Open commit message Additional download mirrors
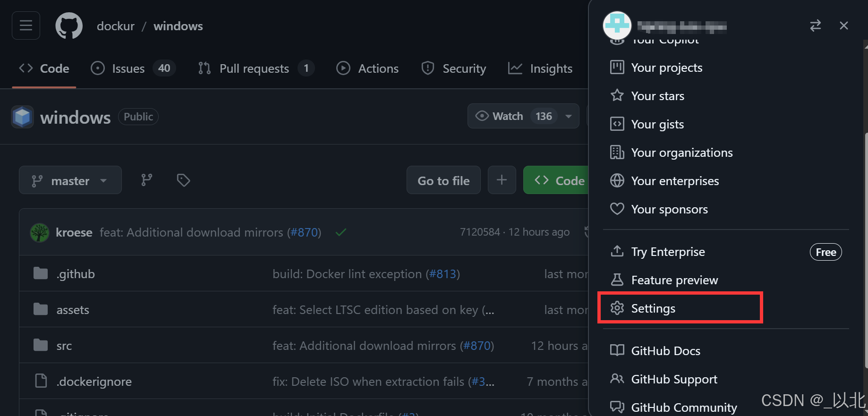 click(x=191, y=232)
